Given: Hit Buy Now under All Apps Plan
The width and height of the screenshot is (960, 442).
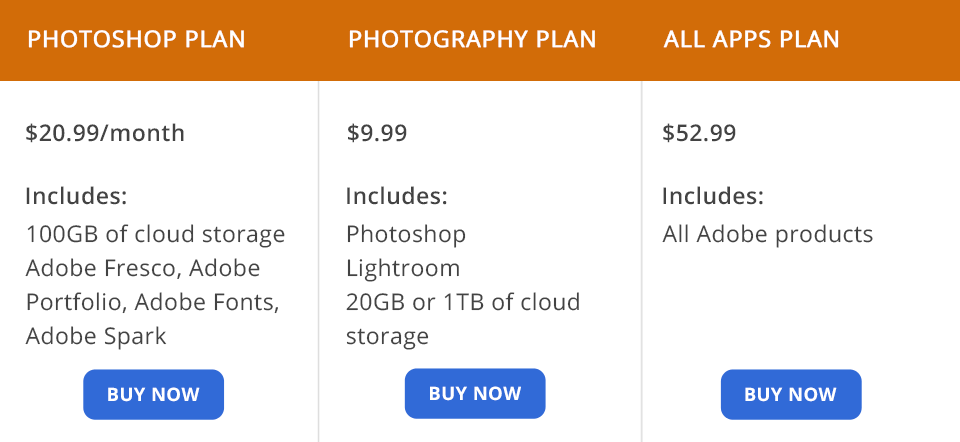Looking at the screenshot, I should tap(790, 394).
